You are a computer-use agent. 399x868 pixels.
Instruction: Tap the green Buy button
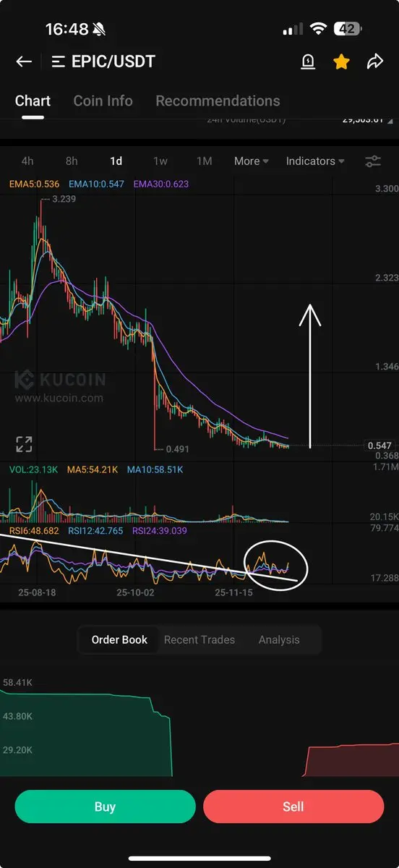click(x=105, y=807)
